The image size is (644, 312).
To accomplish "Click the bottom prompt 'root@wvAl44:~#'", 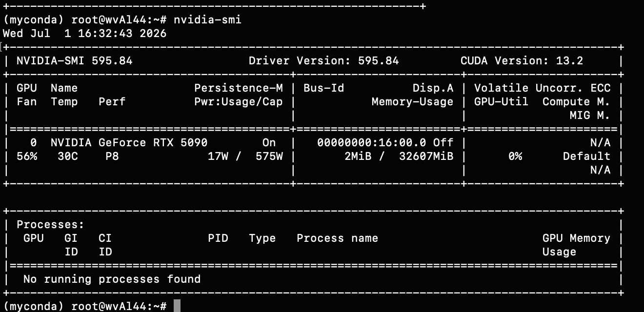I will (119, 306).
